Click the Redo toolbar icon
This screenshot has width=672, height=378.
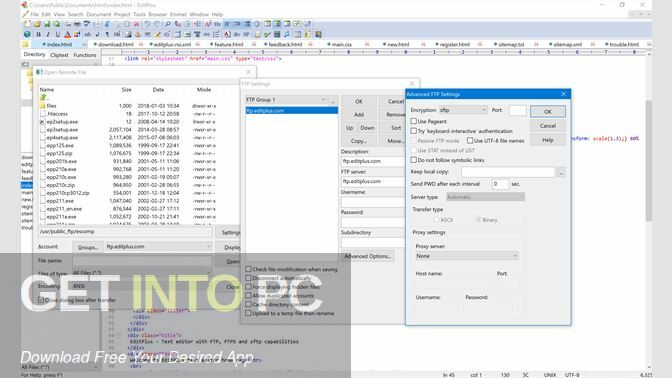pos(157,24)
